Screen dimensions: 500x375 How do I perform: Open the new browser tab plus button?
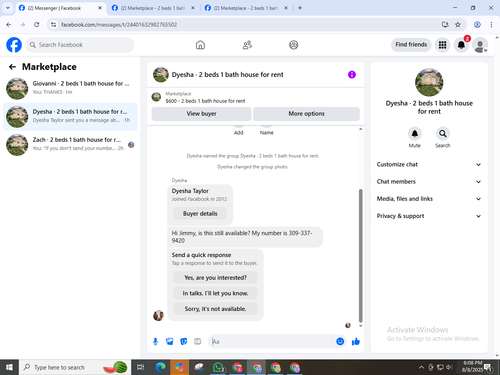click(x=300, y=8)
